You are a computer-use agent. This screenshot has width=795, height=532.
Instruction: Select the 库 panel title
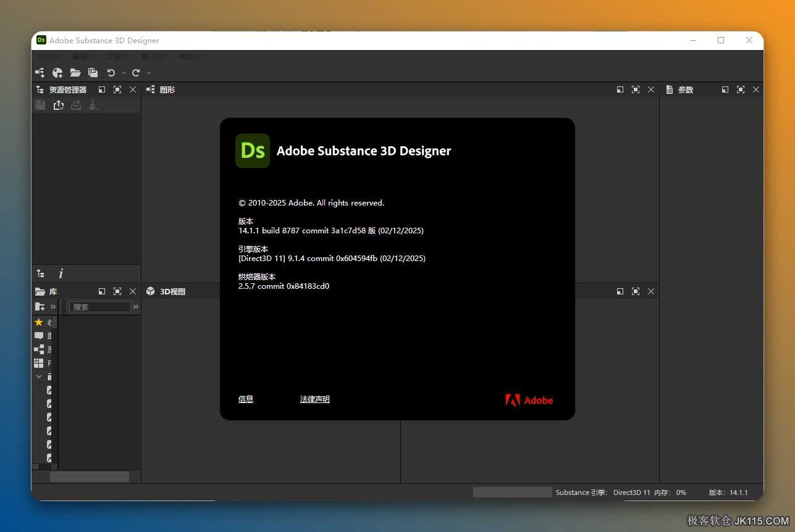tap(53, 291)
